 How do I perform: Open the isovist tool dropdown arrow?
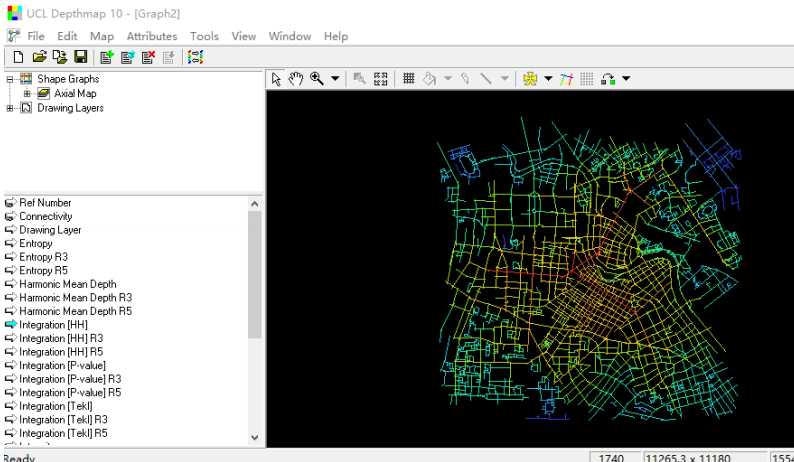pos(548,79)
